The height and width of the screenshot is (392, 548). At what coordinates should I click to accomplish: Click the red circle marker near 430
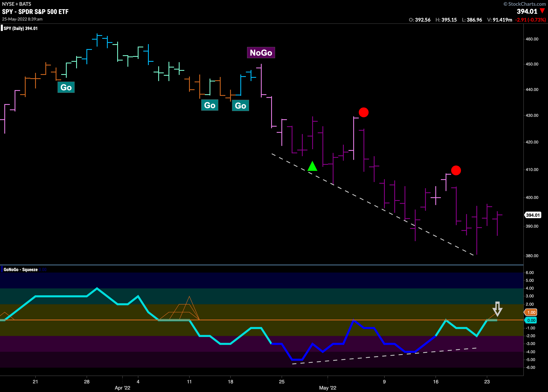click(x=363, y=112)
